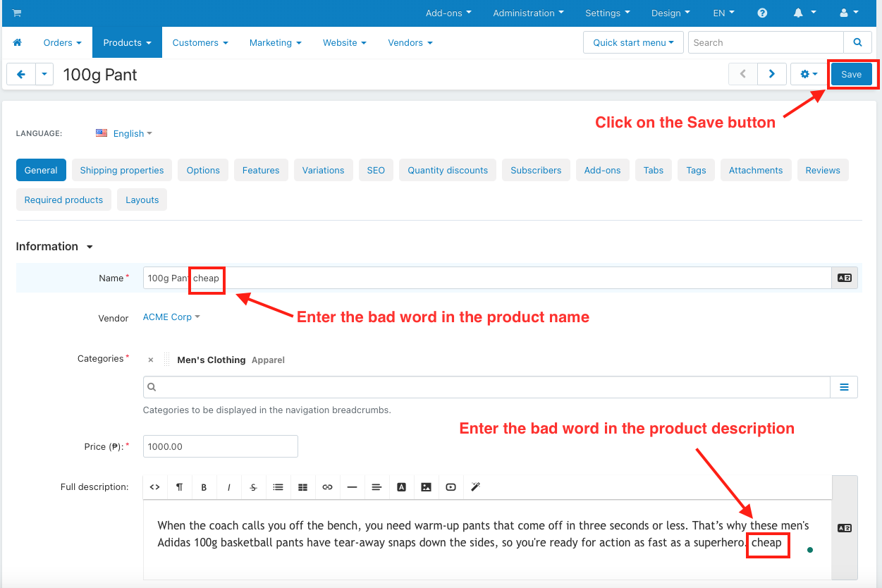Click the description translate icon

pyautogui.click(x=845, y=528)
